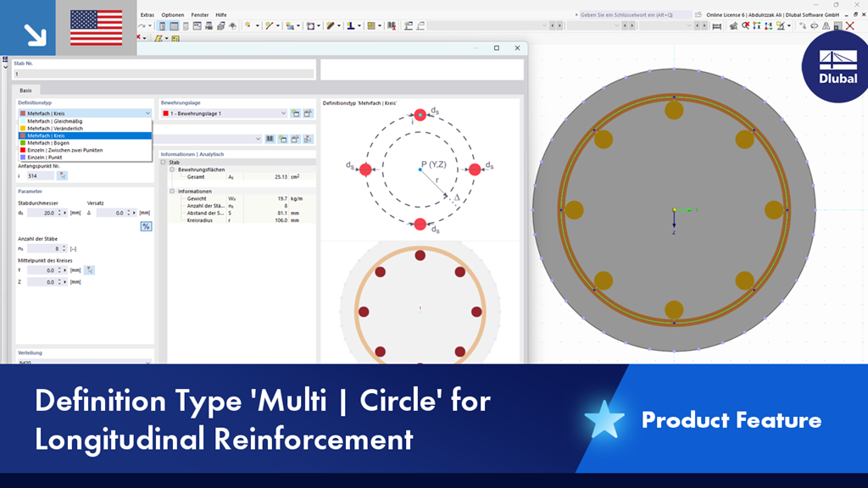Select 'Mehrfach | Bogen' definition type
This screenshot has height=488, width=868.
pos(85,142)
